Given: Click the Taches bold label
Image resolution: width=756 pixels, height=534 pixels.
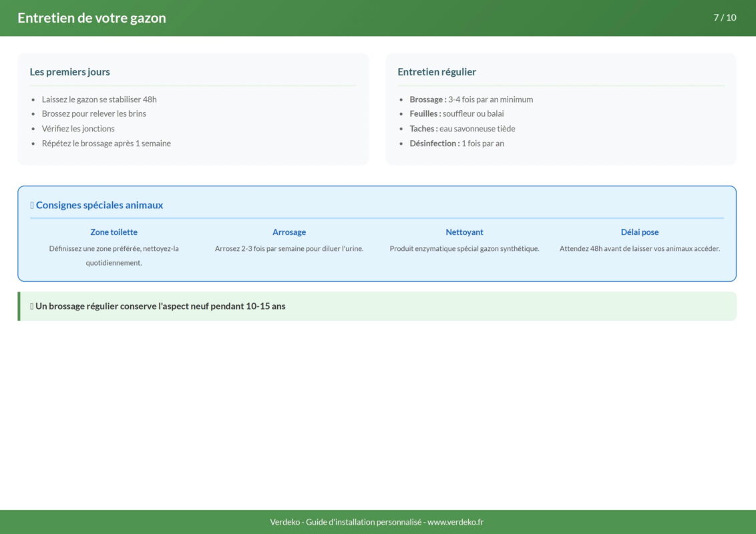Looking at the screenshot, I should tap(423, 129).
